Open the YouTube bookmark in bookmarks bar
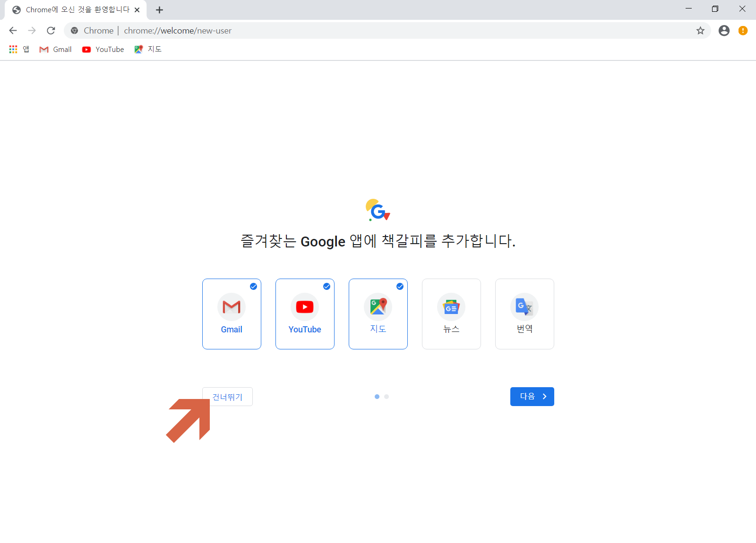 tap(103, 49)
